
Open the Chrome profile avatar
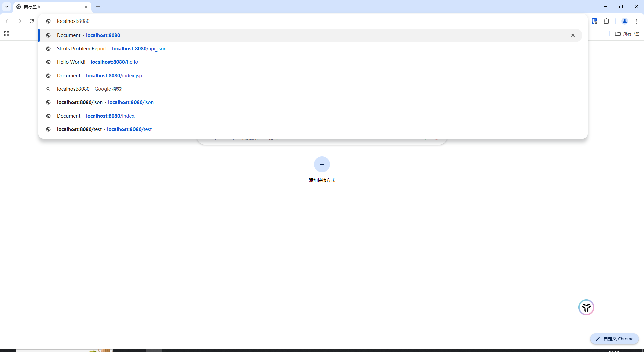tap(624, 21)
